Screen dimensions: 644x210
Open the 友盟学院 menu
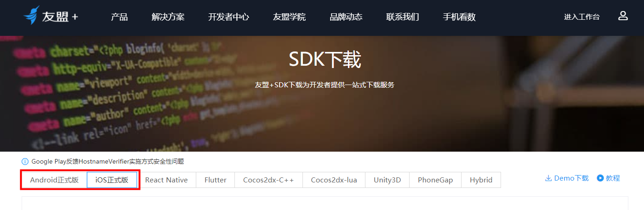(290, 17)
